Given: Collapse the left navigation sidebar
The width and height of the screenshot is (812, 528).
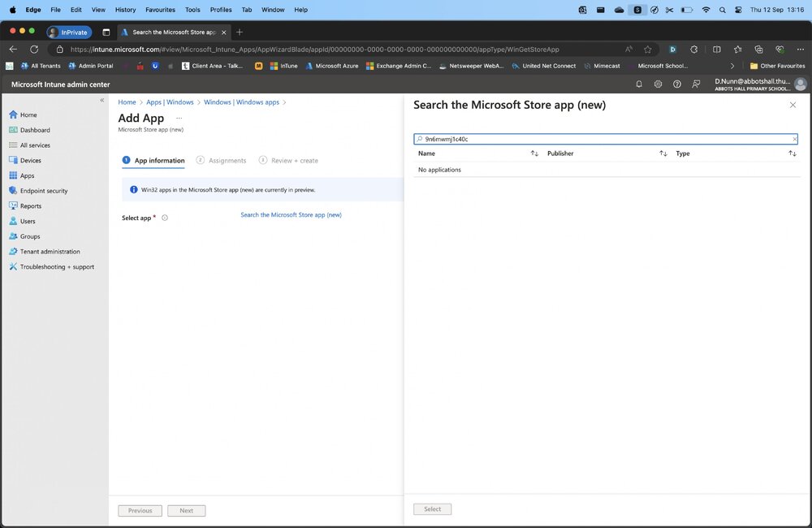Looking at the screenshot, I should point(102,101).
